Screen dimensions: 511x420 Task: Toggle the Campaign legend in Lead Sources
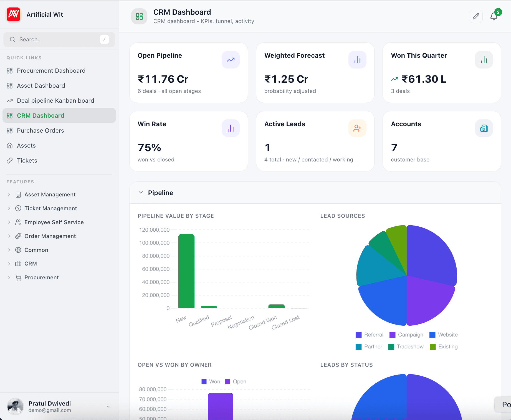point(406,335)
